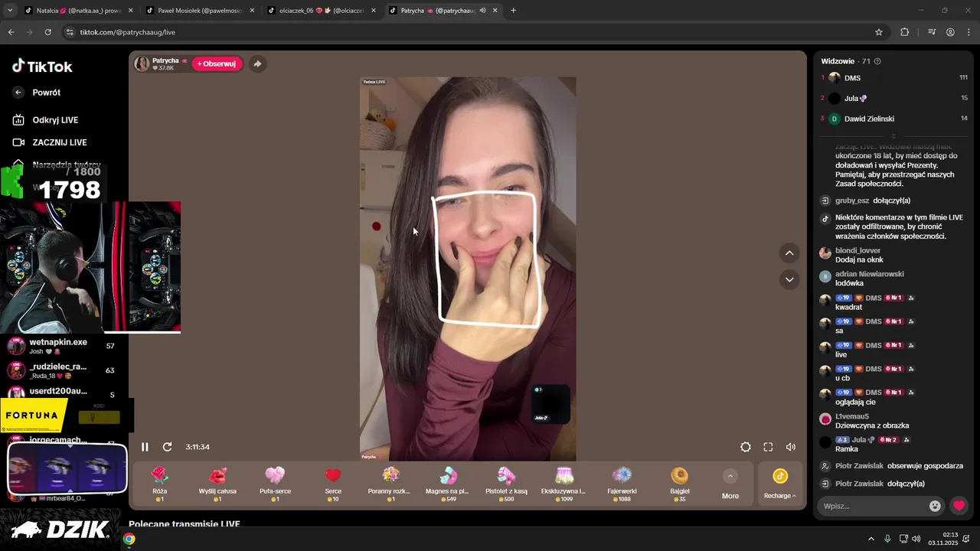Go back in browser history
The image size is (980, 551).
tap(11, 32)
